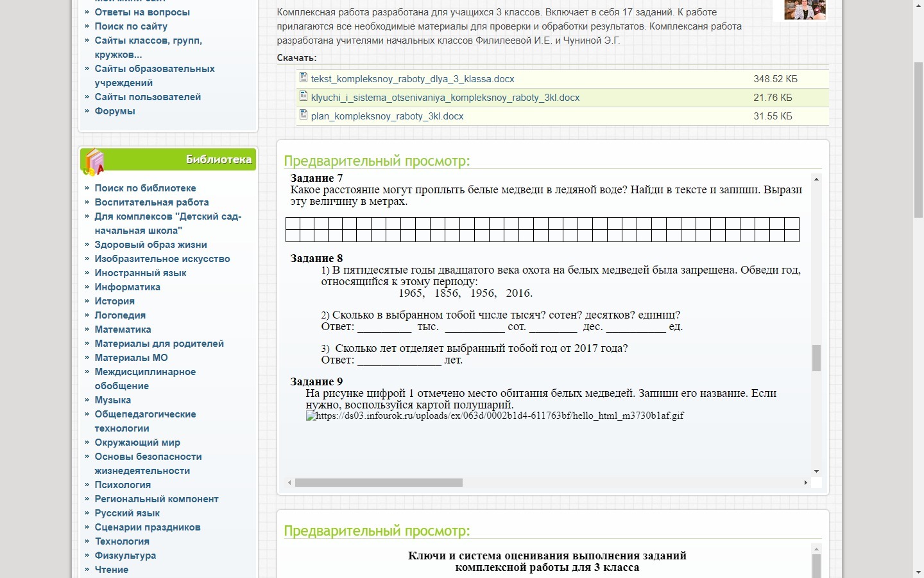This screenshot has width=924, height=578.
Task: Open Региональный компонент section
Action: 157,499
